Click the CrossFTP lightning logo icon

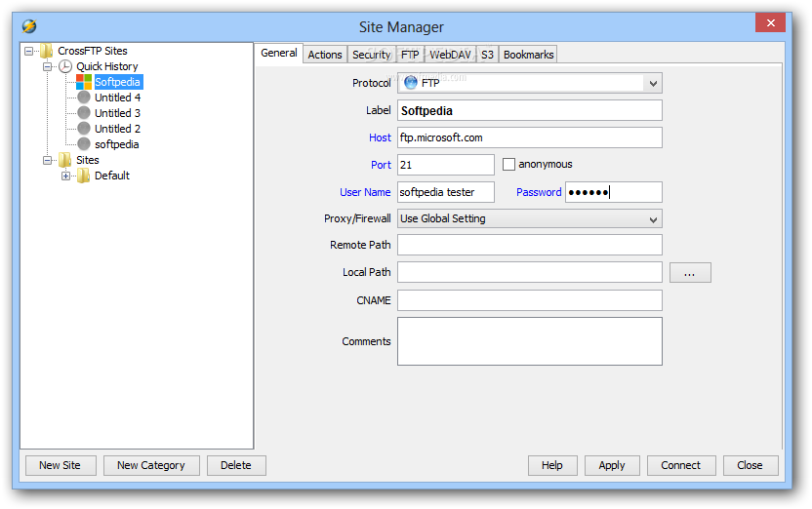(x=29, y=26)
